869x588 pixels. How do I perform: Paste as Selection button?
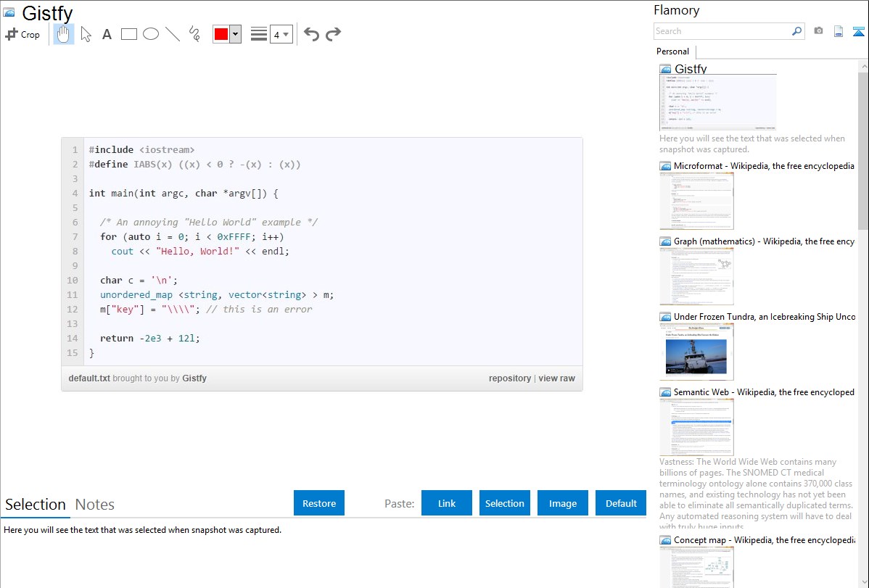[x=505, y=503]
